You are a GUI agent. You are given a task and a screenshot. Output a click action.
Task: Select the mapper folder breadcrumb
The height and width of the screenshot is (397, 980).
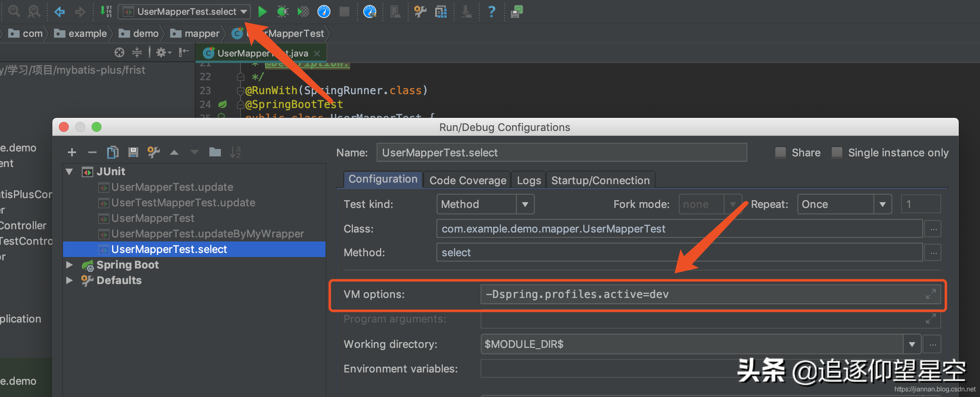pyautogui.click(x=195, y=34)
